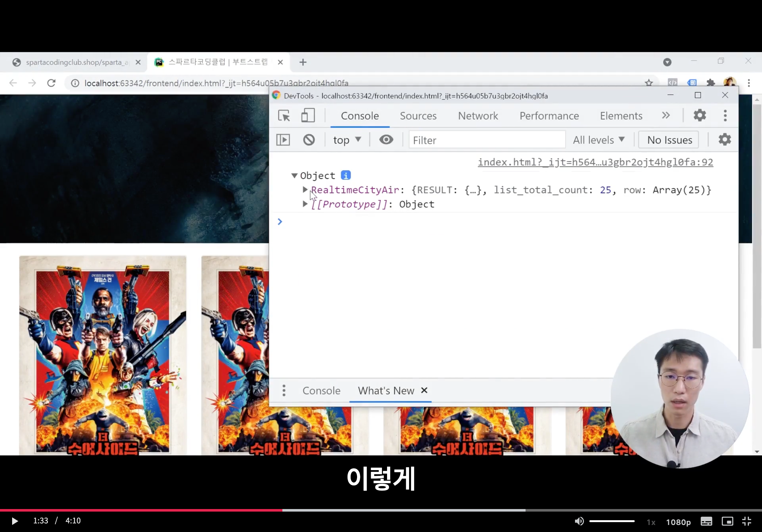This screenshot has height=532, width=762.
Task: Minimize the DevTools window
Action: (670, 95)
